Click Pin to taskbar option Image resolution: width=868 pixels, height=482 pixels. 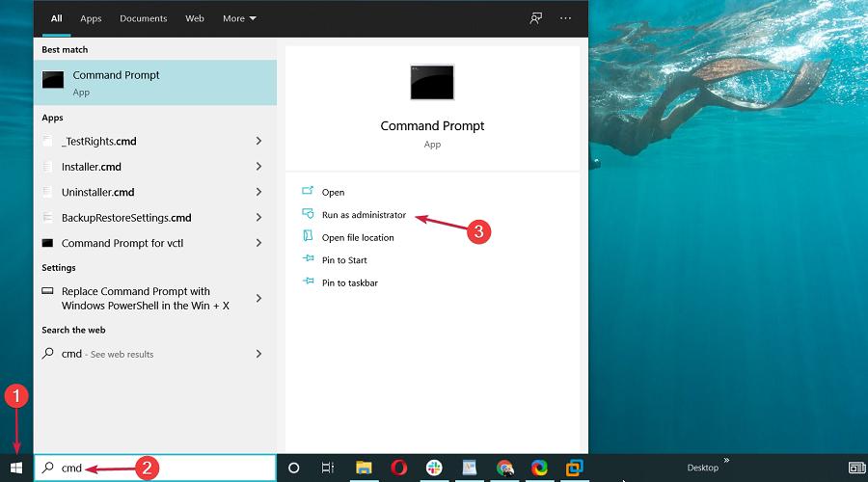click(349, 282)
